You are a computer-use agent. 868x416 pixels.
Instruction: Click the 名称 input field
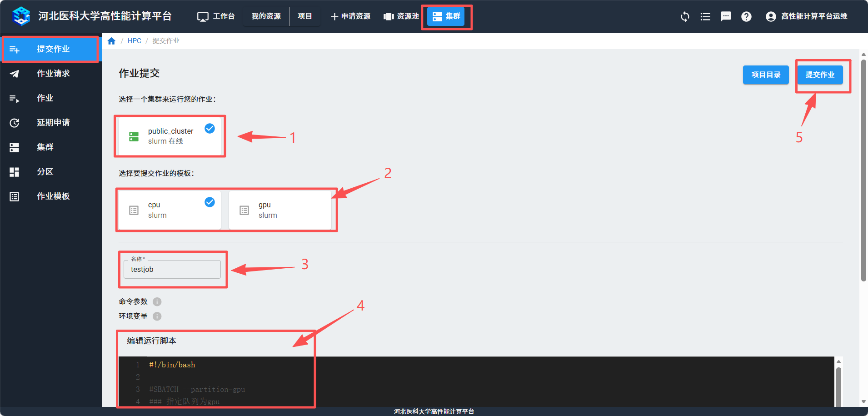(172, 270)
